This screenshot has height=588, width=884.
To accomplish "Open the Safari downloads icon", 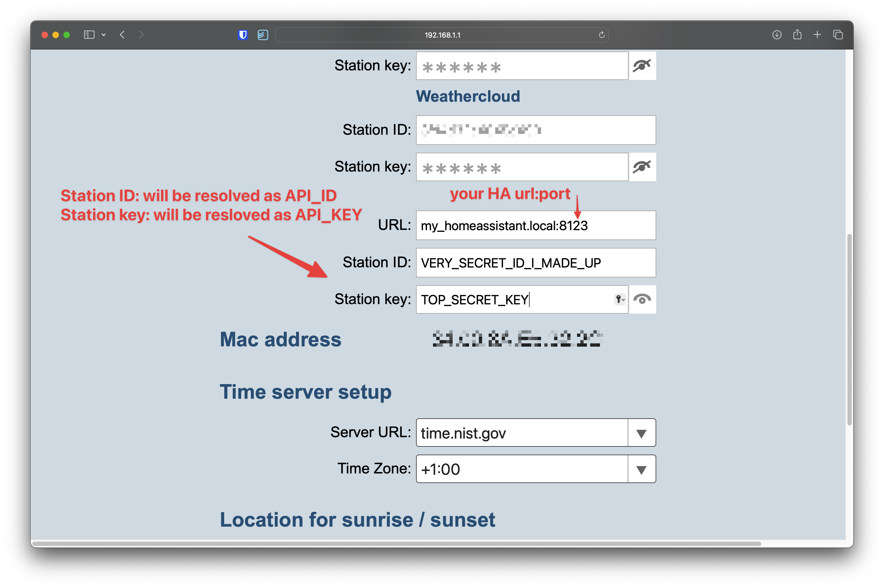I will pyautogui.click(x=777, y=35).
